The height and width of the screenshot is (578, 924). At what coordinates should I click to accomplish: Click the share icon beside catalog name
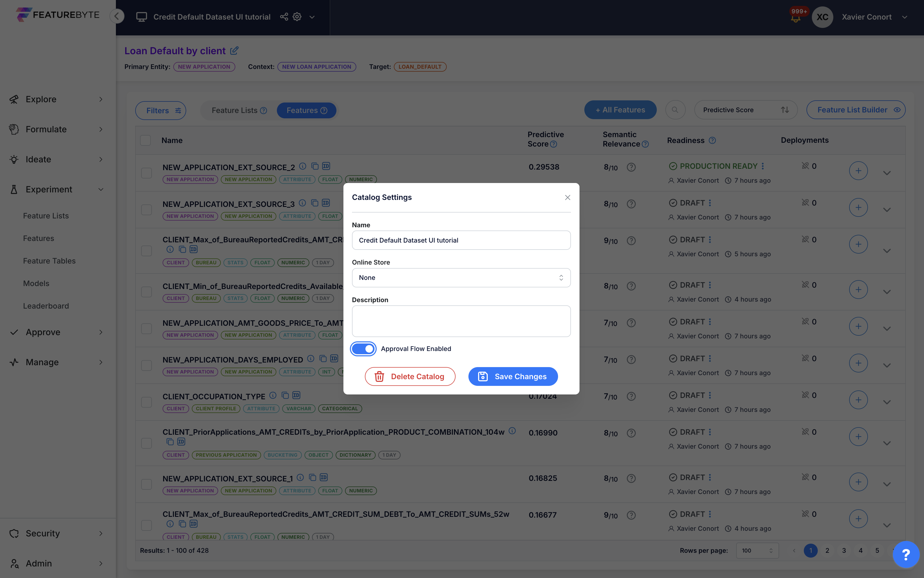pyautogui.click(x=284, y=17)
